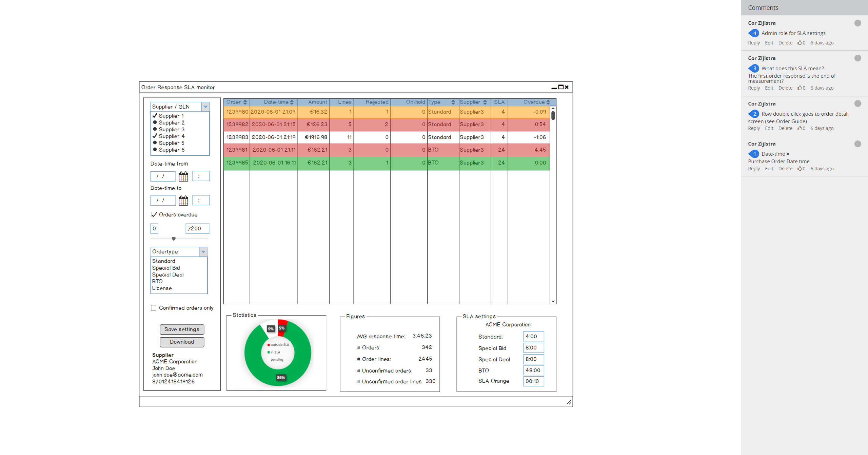Click the BTO SLA time field
Image resolution: width=868 pixels, height=455 pixels.
[x=533, y=370]
